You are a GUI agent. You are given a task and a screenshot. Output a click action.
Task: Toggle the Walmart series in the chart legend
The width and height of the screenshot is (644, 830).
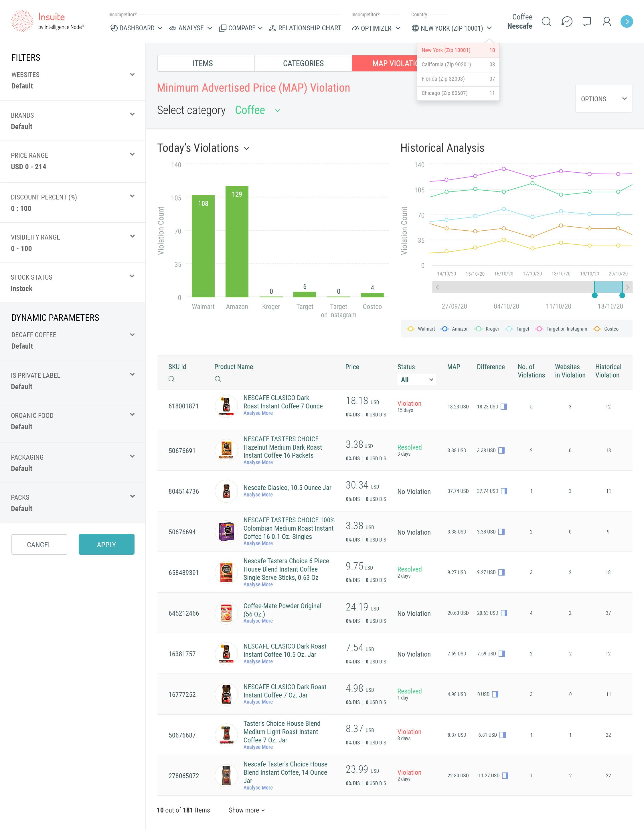(x=411, y=329)
